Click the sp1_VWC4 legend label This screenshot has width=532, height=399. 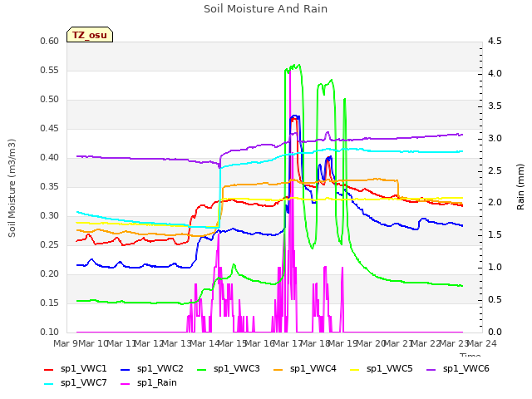(x=313, y=369)
